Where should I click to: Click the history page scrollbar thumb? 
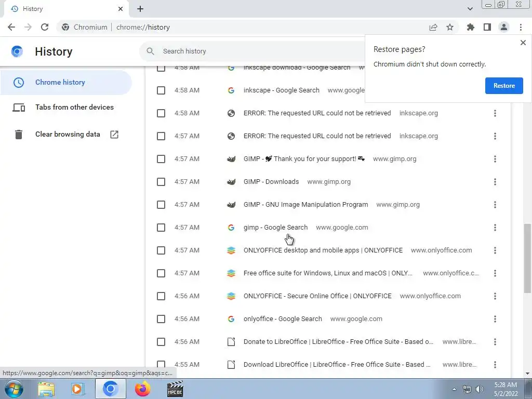click(x=527, y=258)
